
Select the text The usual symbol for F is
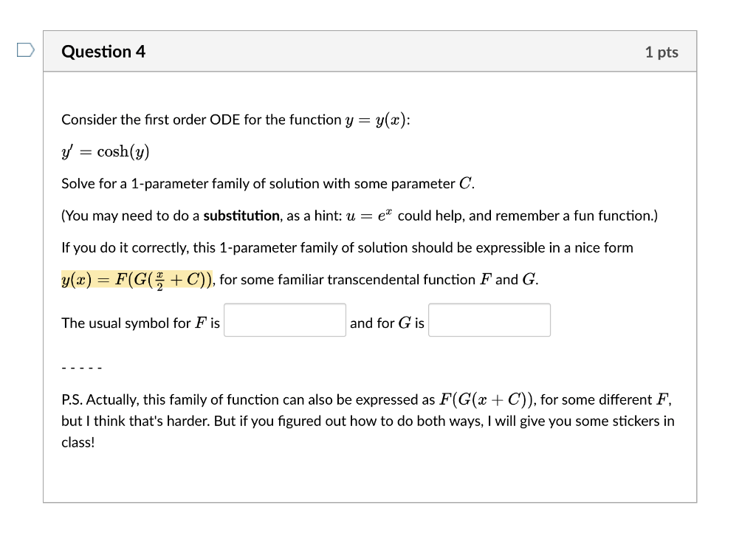(140, 323)
